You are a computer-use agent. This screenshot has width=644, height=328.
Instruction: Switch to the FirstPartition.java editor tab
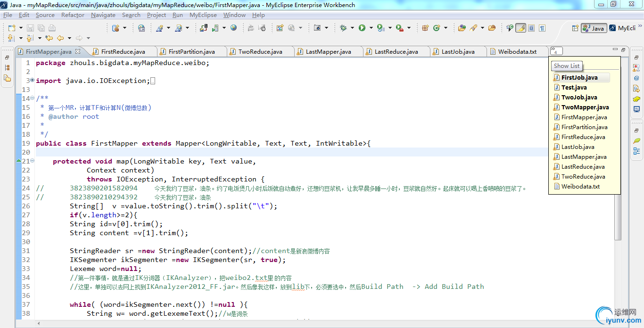[x=191, y=52]
